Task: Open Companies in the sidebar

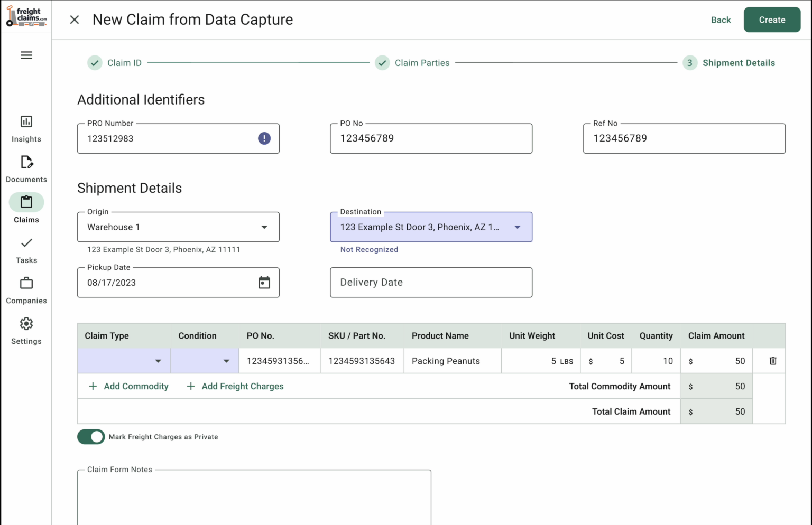Action: [26, 290]
